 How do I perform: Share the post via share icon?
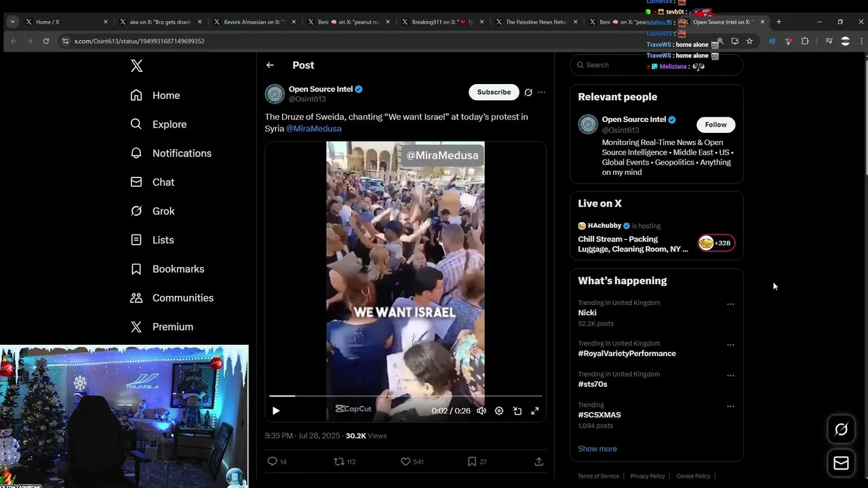coord(539,462)
